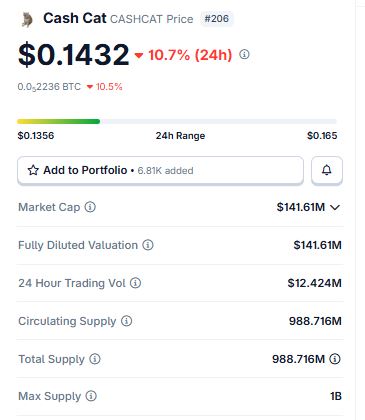The image size is (365, 420).
Task: Click the 24h Range label
Action: (x=180, y=136)
